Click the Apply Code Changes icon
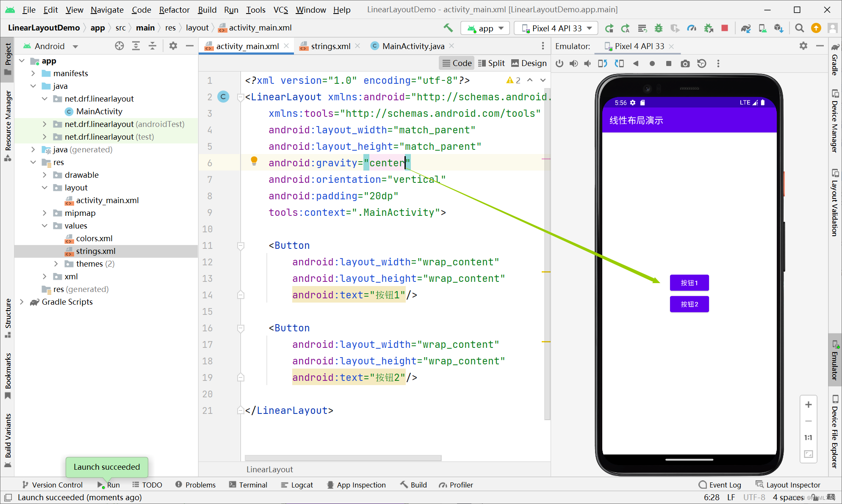Screen dimensions: 842x504 coord(642,28)
